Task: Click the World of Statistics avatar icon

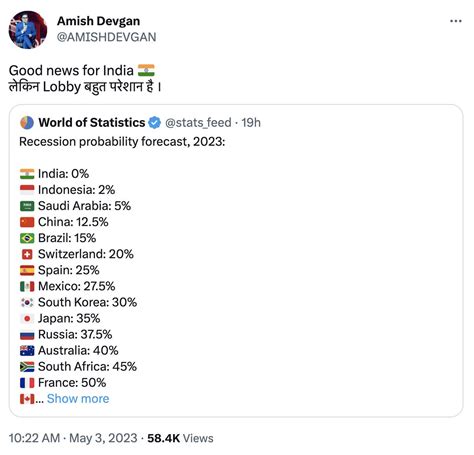Action: coord(27,123)
